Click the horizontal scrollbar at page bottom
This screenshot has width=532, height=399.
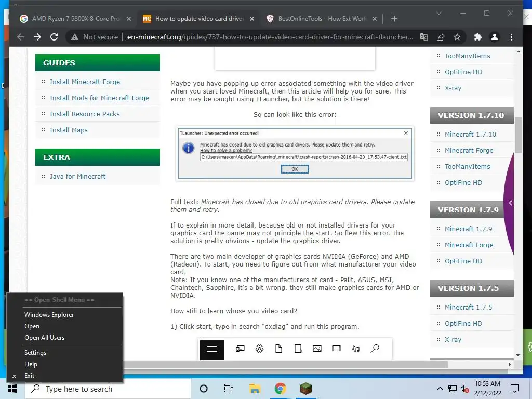285,364
